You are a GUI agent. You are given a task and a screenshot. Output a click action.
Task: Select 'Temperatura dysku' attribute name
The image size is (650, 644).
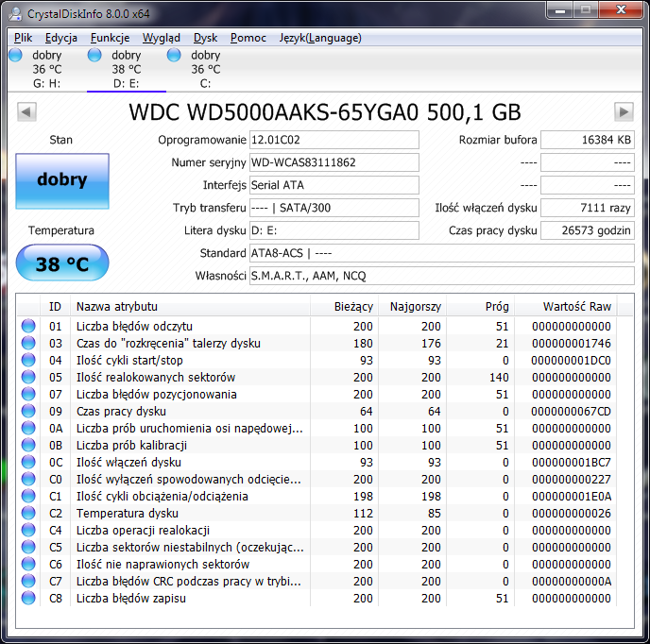point(128,514)
